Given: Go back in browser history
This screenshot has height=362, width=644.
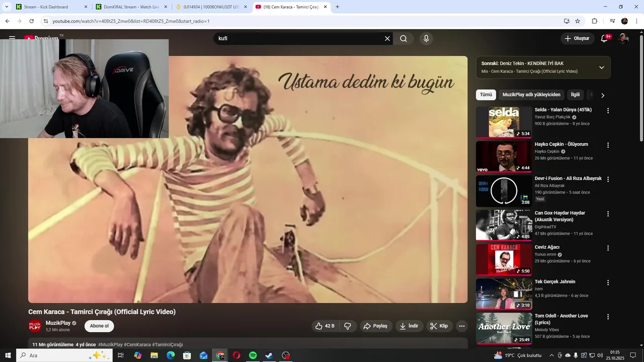Looking at the screenshot, I should coord(7,21).
